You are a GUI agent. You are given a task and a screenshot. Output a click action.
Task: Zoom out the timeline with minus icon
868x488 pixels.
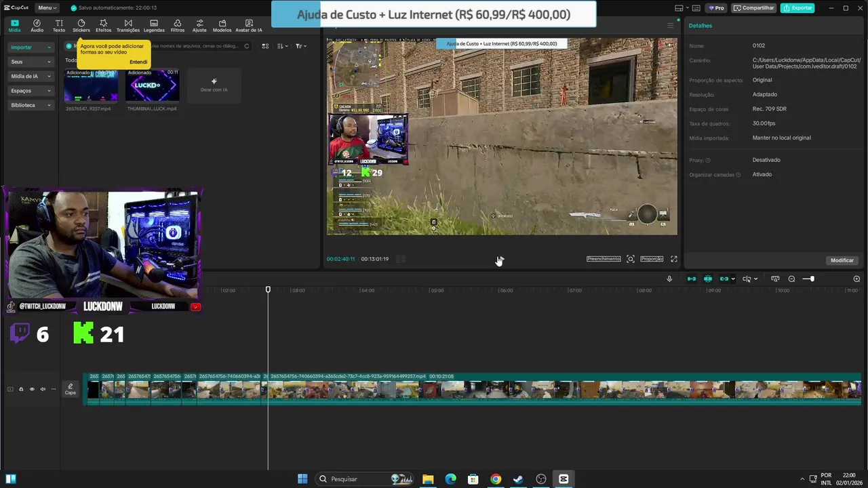(791, 279)
